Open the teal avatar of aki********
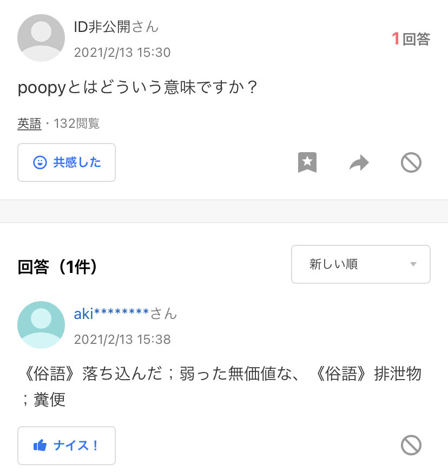 pyautogui.click(x=41, y=325)
